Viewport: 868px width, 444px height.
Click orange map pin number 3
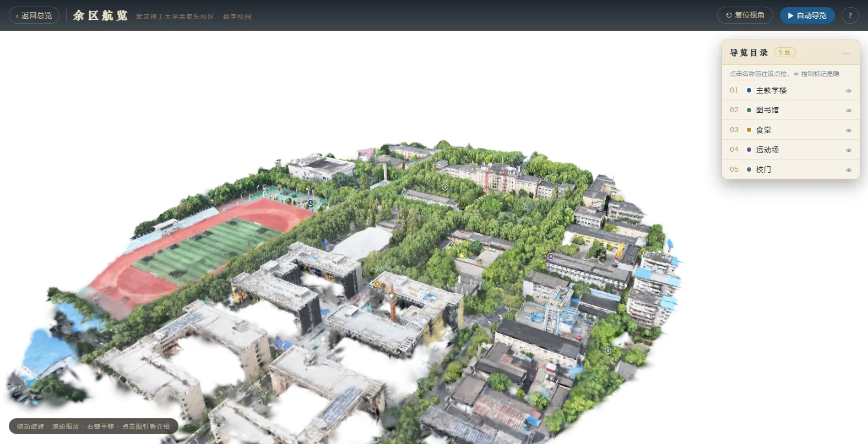(x=377, y=284)
